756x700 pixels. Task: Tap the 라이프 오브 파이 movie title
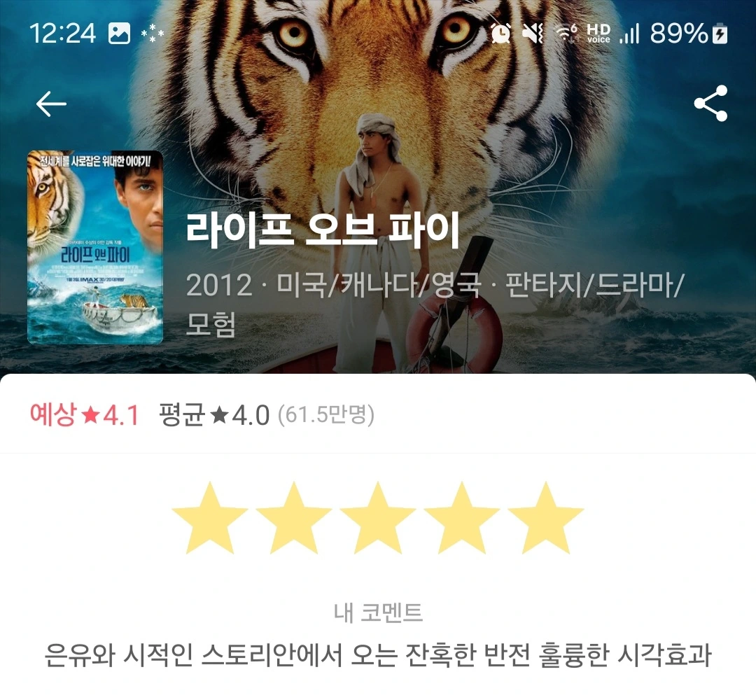[323, 230]
